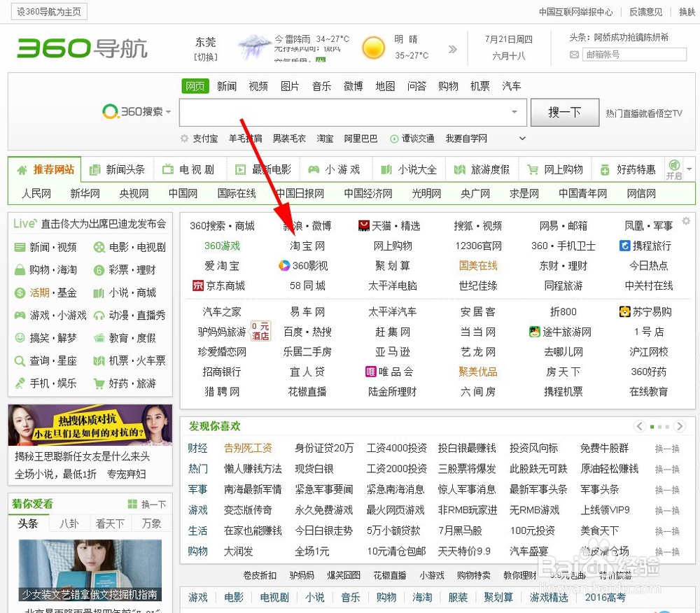Open the 12306官网 link
Screen dimensions: 700x613
click(478, 246)
